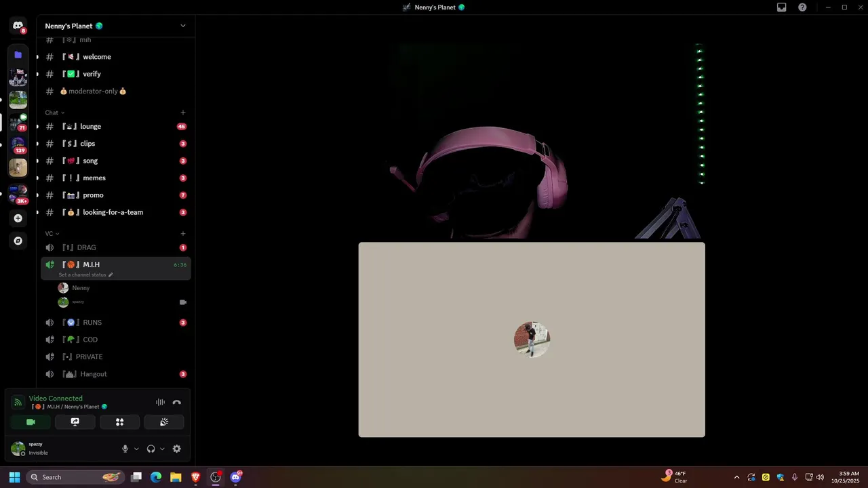868x488 pixels.
Task: Open Microsoft Edge from taskbar
Action: (x=156, y=477)
